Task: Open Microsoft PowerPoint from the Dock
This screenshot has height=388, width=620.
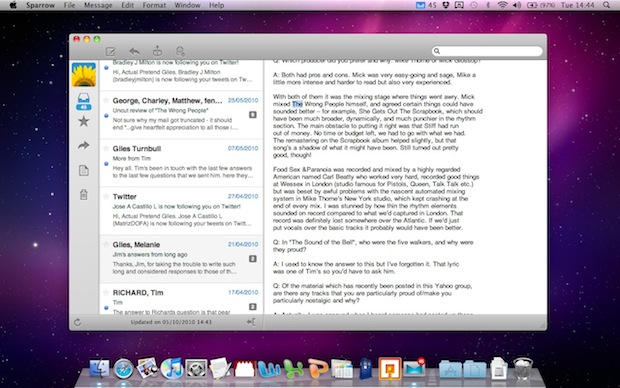Action: pyautogui.click(x=318, y=368)
